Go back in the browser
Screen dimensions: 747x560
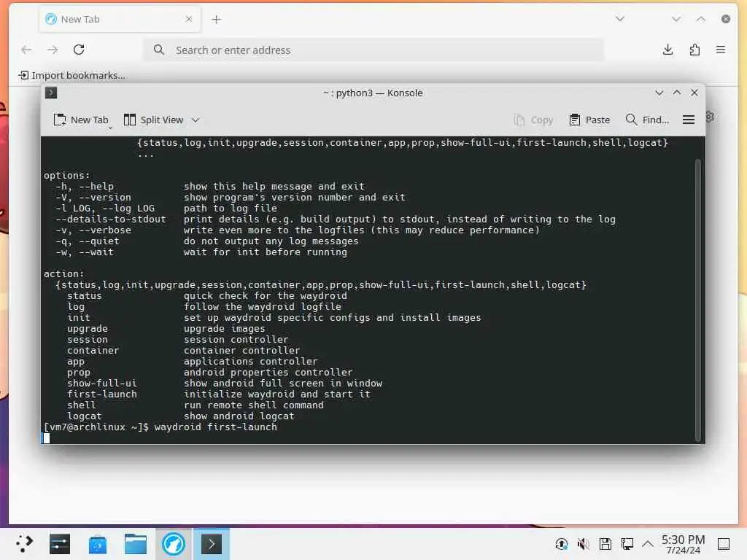[x=27, y=50]
